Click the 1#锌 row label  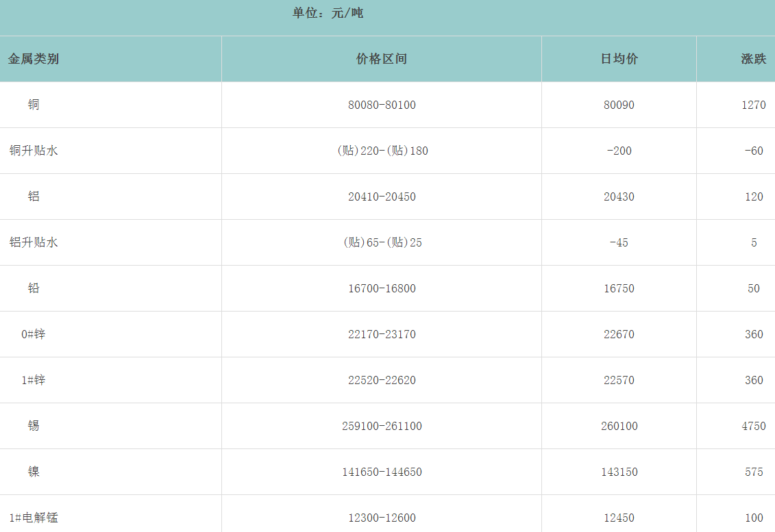pyautogui.click(x=34, y=380)
